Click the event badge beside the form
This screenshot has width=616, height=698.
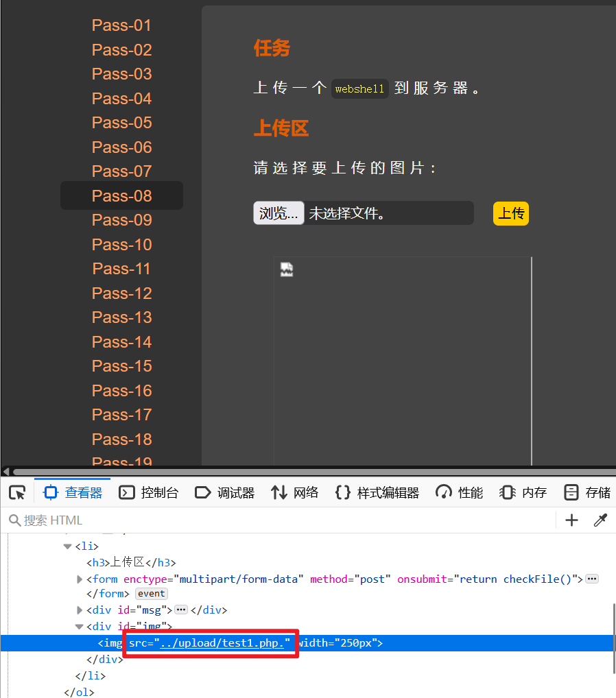[151, 593]
